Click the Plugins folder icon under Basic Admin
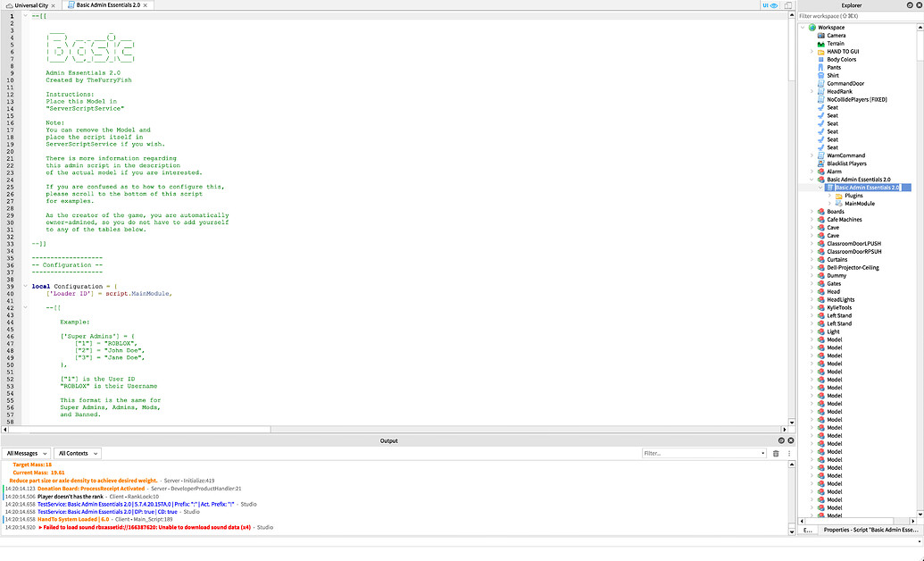This screenshot has height=561, width=924. coord(839,196)
